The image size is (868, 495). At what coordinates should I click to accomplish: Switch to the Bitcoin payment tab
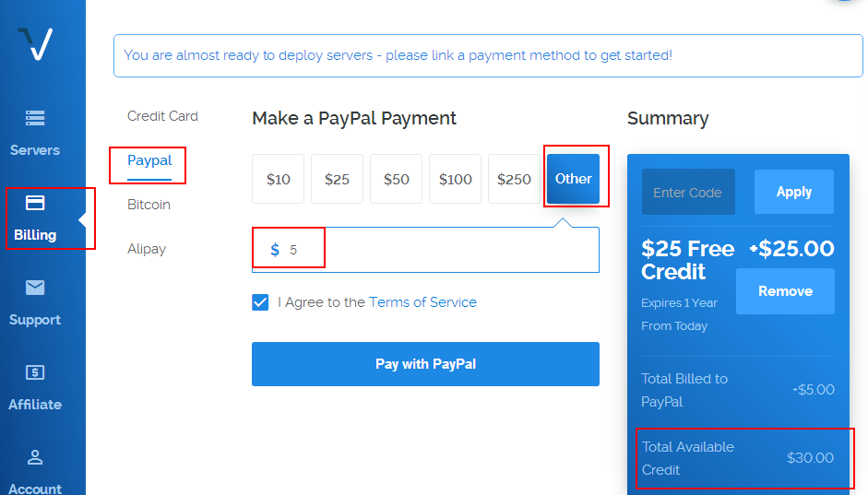pyautogui.click(x=149, y=205)
